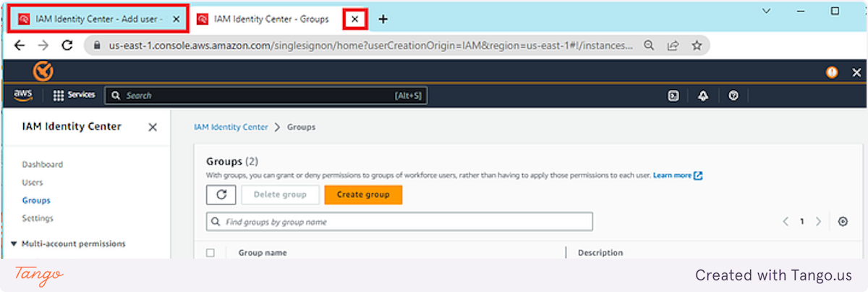Sort by the Group name column header
The width and height of the screenshot is (868, 292).
click(x=263, y=253)
